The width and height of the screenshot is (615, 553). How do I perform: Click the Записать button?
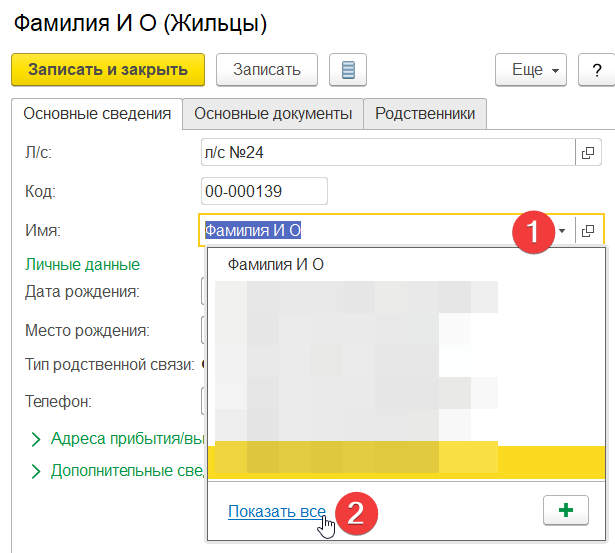[x=267, y=70]
